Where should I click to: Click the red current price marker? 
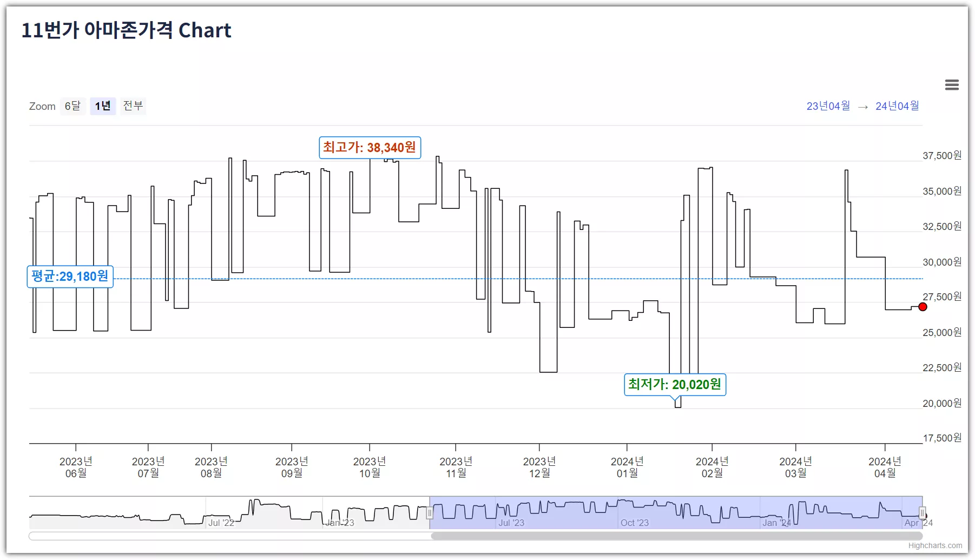[923, 307]
